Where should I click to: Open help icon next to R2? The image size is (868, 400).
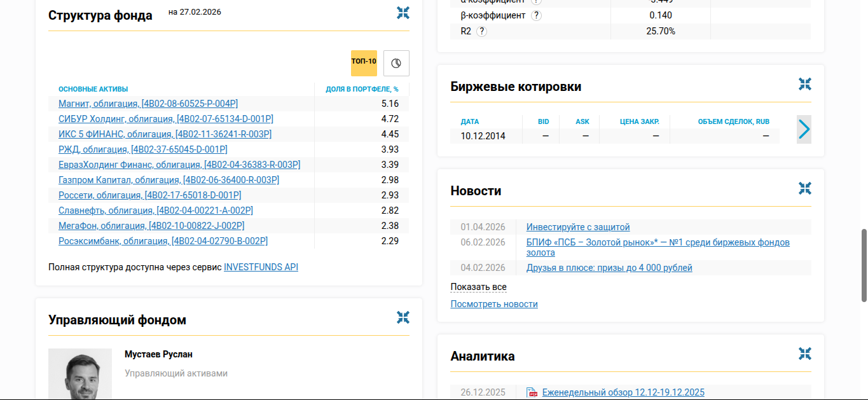coord(481,31)
